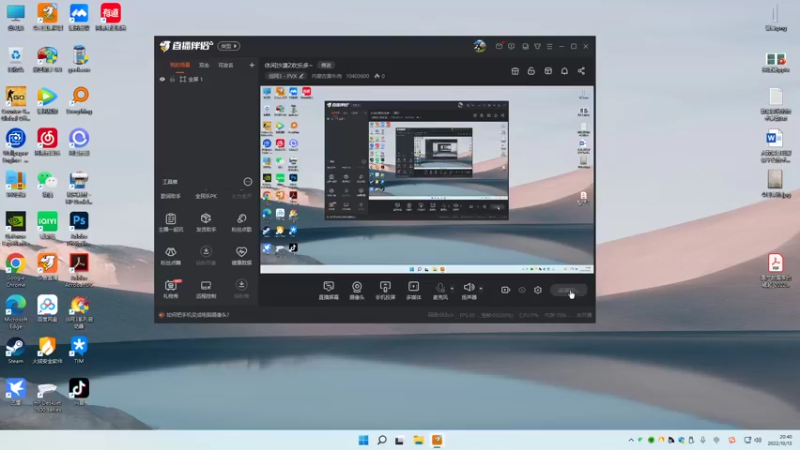Toggle the preview eye icon near settings

(522, 290)
